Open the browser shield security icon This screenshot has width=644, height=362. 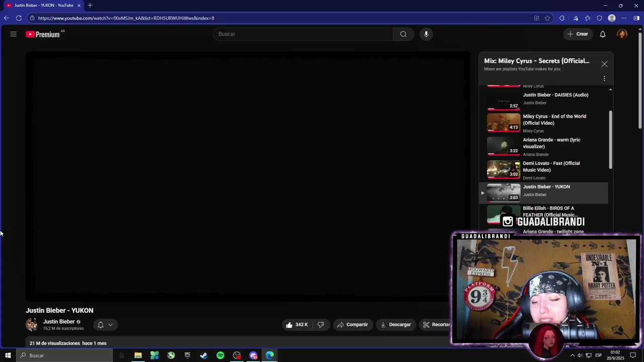click(x=599, y=18)
